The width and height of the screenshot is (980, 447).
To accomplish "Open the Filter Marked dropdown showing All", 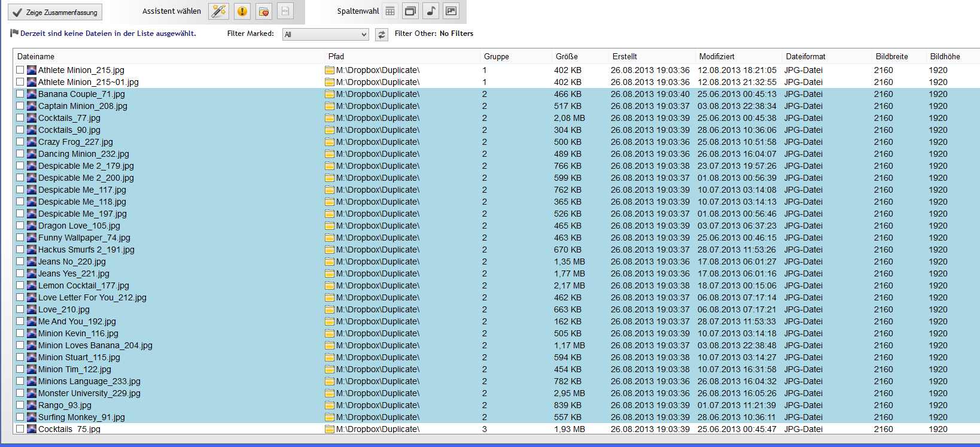I will click(x=325, y=35).
